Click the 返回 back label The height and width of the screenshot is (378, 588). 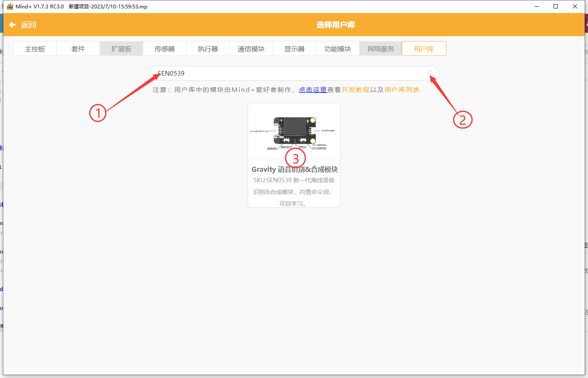tap(29, 25)
